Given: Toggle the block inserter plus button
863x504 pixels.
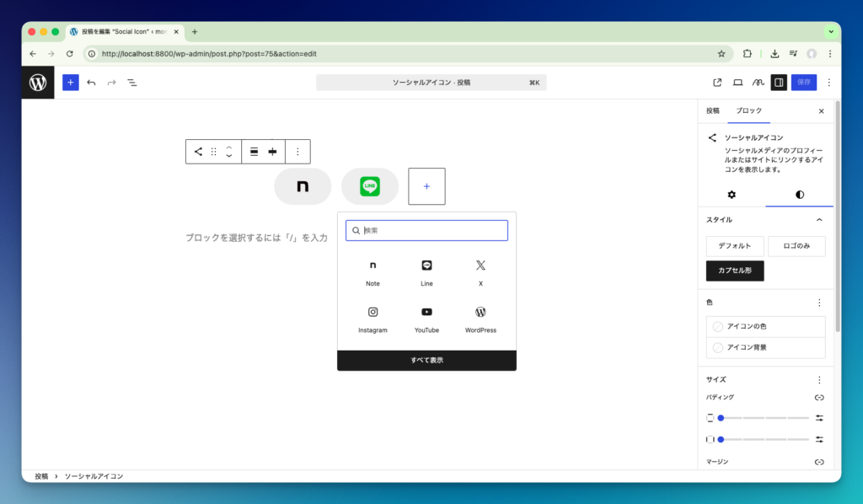Looking at the screenshot, I should click(x=71, y=83).
